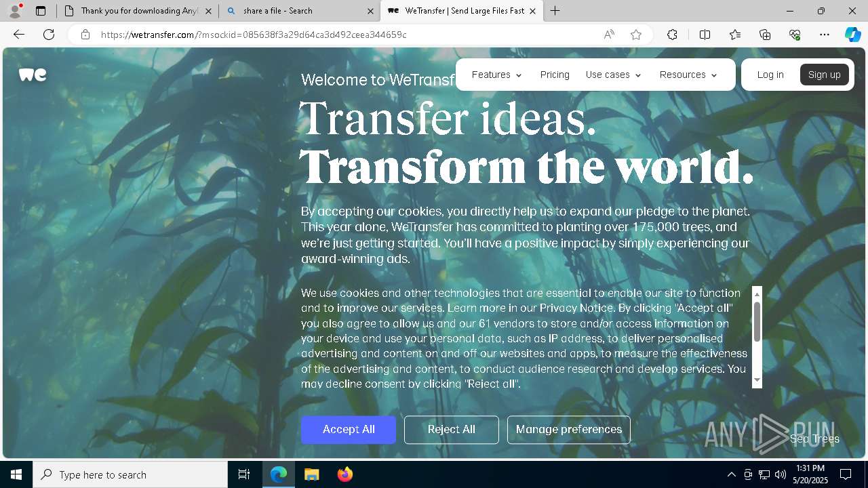Open Copilot icon in toolbar
868x488 pixels.
pyautogui.click(x=852, y=35)
